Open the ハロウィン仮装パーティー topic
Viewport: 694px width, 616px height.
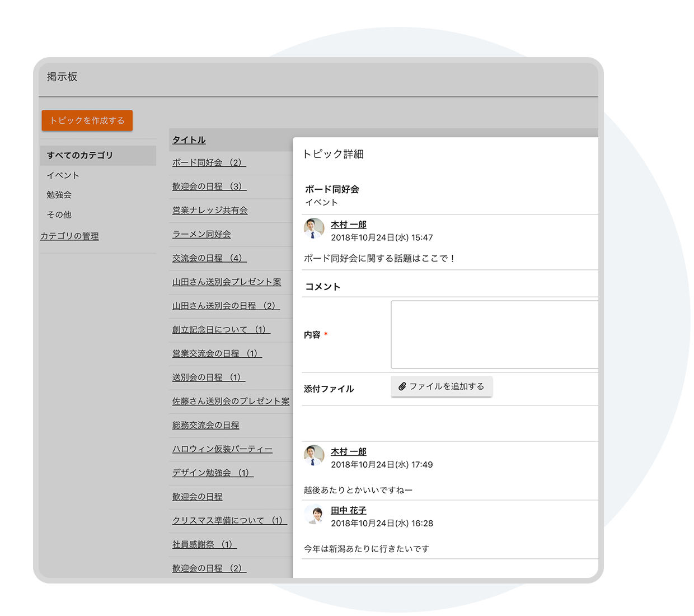click(222, 449)
